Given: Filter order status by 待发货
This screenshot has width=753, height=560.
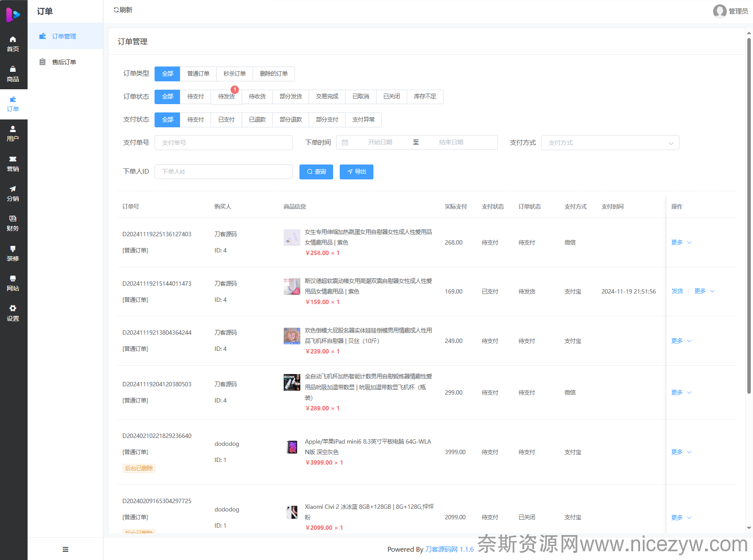Looking at the screenshot, I should (x=226, y=97).
